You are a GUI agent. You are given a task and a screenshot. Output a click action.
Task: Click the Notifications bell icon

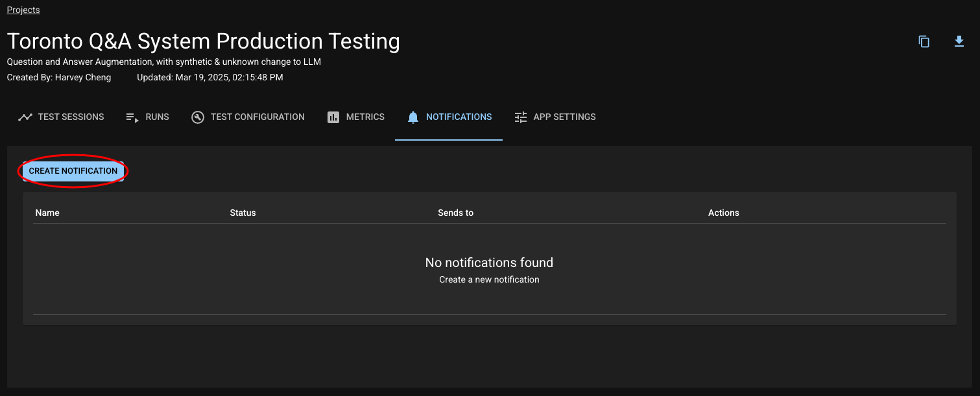(413, 117)
